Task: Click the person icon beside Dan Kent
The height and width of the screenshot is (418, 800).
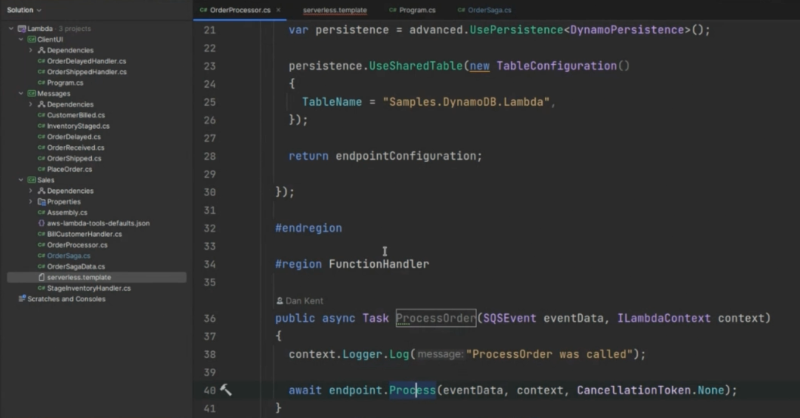Action: tap(280, 301)
